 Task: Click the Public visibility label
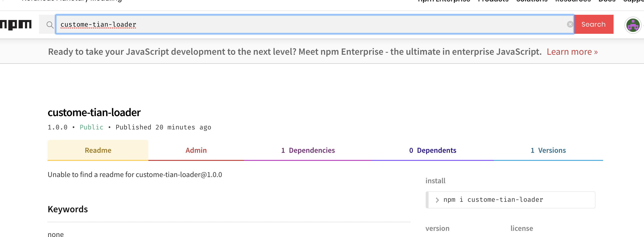92,127
